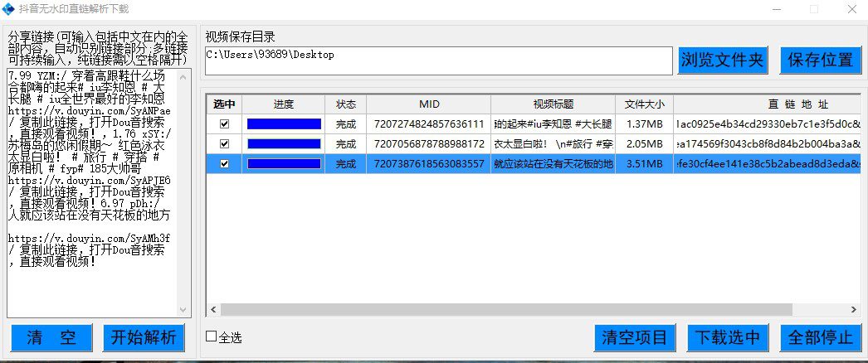Image resolution: width=868 pixels, height=363 pixels.
Task: Select MID cell 7207387618563083557
Action: click(428, 164)
